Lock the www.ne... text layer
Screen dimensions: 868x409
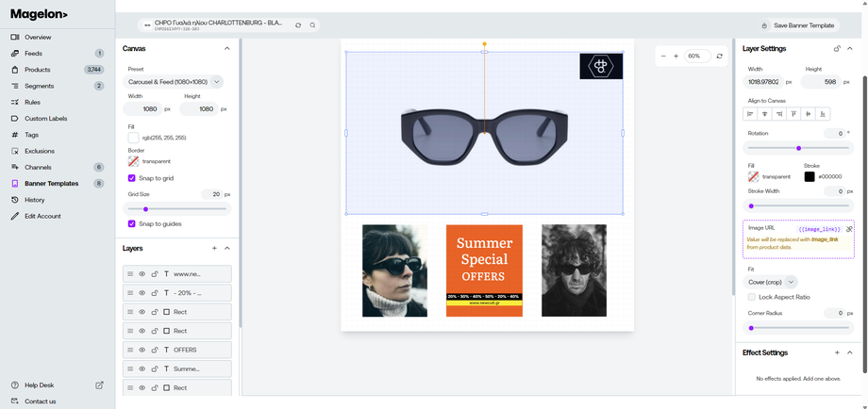pyautogui.click(x=155, y=274)
